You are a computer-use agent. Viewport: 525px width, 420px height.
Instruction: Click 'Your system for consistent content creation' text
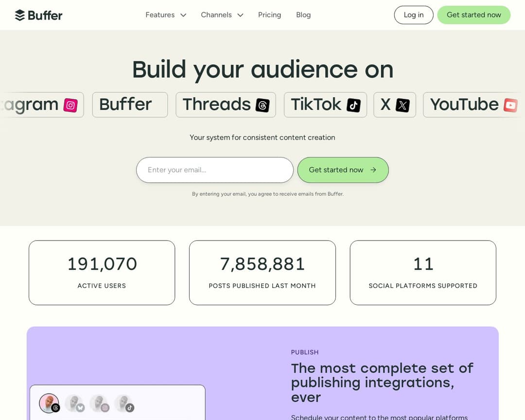tap(262, 137)
